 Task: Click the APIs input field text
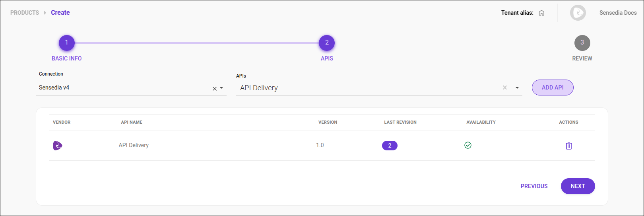point(259,88)
